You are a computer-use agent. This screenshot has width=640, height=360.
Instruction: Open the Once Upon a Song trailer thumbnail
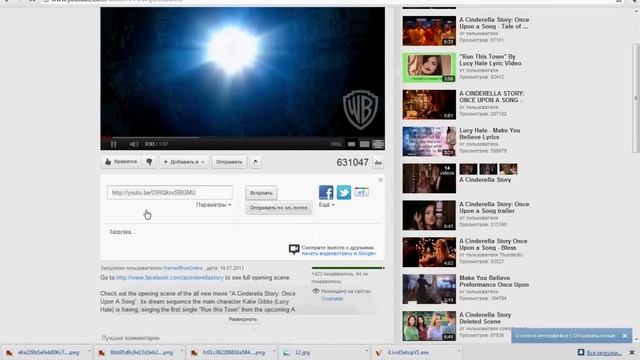point(429,215)
